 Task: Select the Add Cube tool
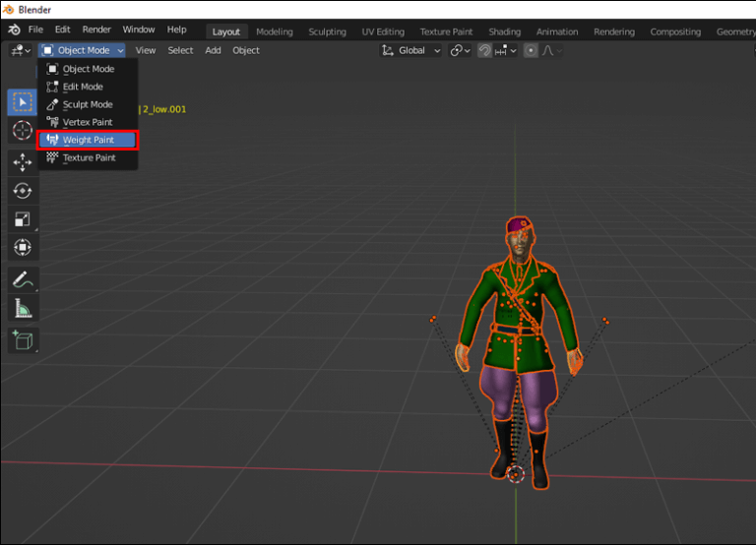[x=23, y=339]
